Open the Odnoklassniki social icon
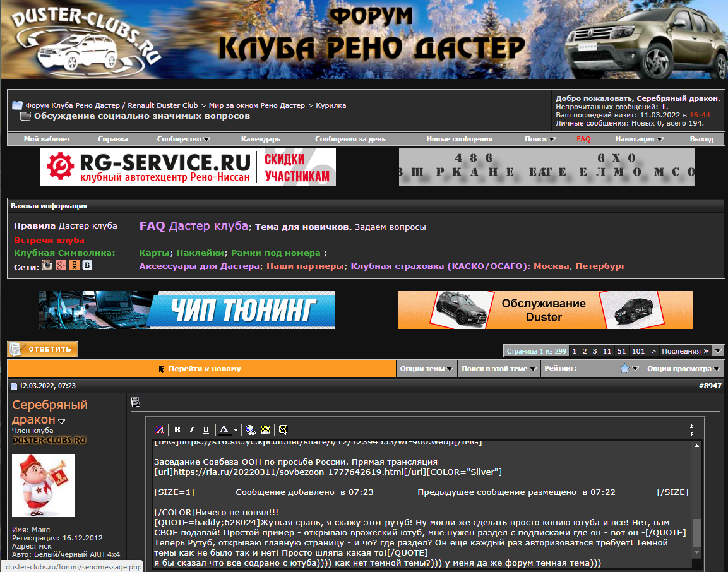This screenshot has height=572, width=728. (x=74, y=266)
